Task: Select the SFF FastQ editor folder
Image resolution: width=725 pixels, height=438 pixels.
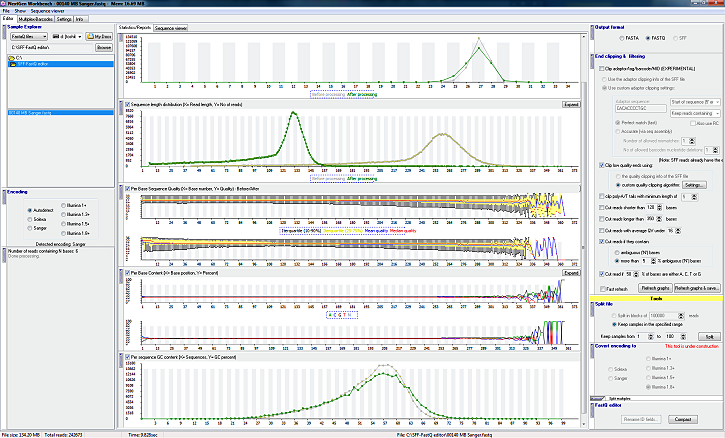Action: click(61, 64)
